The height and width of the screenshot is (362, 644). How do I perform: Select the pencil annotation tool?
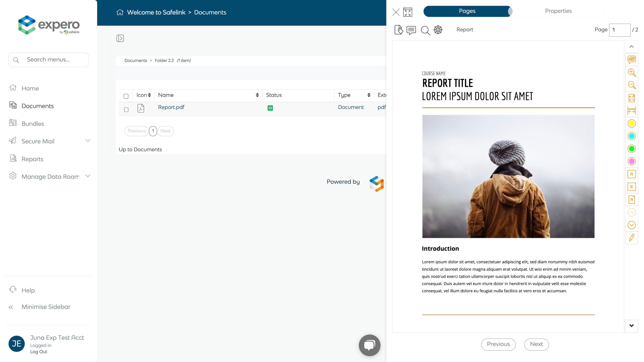[x=631, y=238]
